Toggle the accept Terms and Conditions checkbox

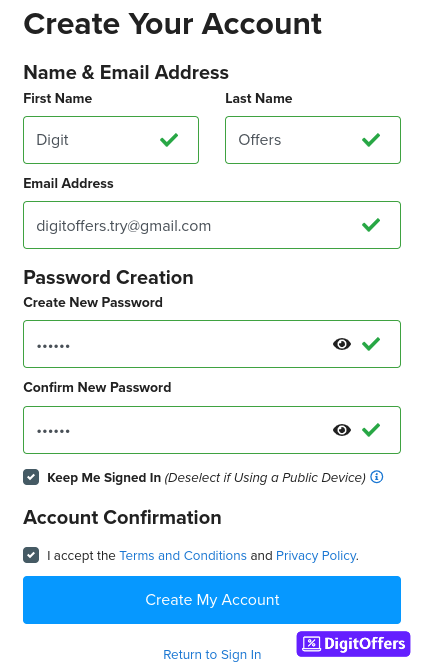click(31, 555)
